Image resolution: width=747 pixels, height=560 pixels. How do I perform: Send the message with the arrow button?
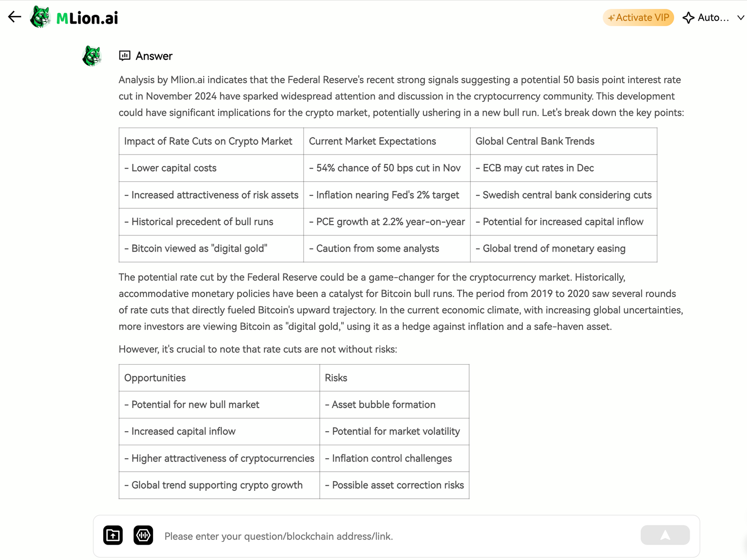pos(665,535)
